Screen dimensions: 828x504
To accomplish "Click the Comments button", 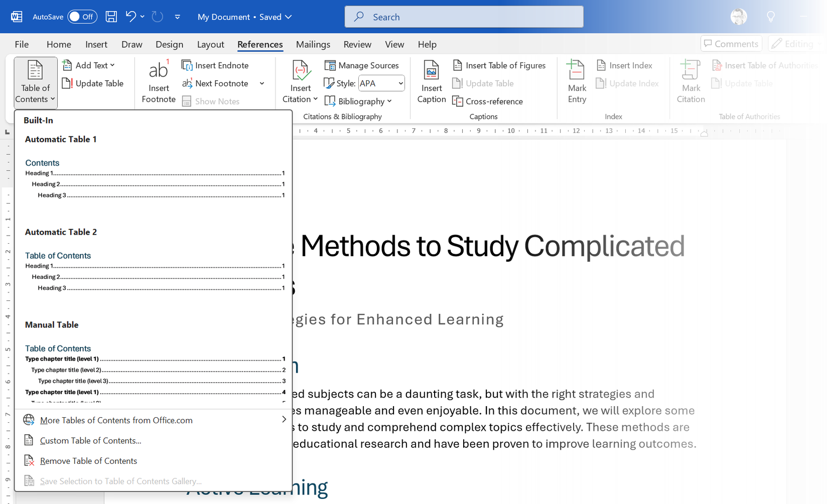I will 731,44.
